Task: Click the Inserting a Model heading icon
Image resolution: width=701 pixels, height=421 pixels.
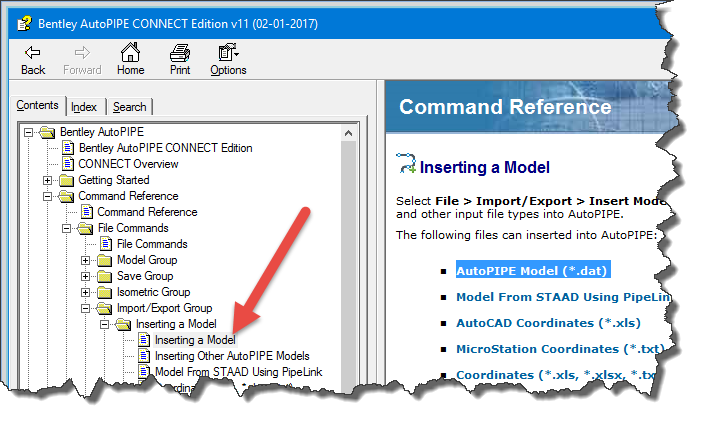Action: (x=406, y=164)
